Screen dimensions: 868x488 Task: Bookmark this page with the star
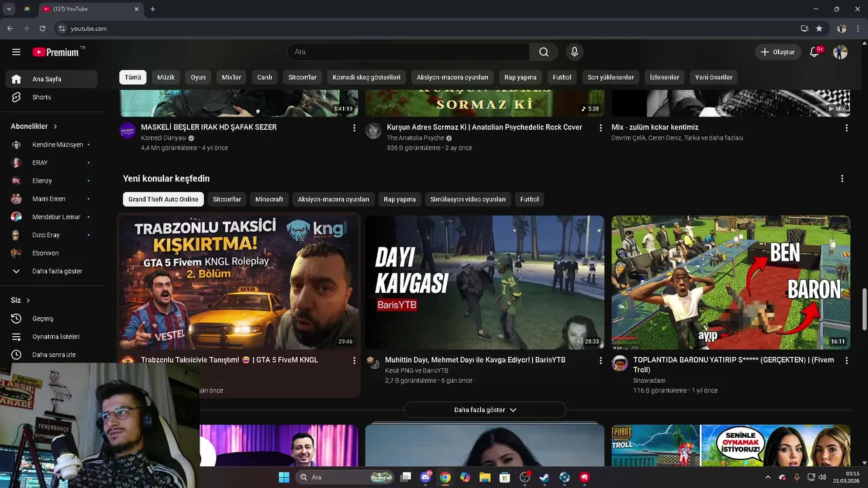[x=819, y=28]
